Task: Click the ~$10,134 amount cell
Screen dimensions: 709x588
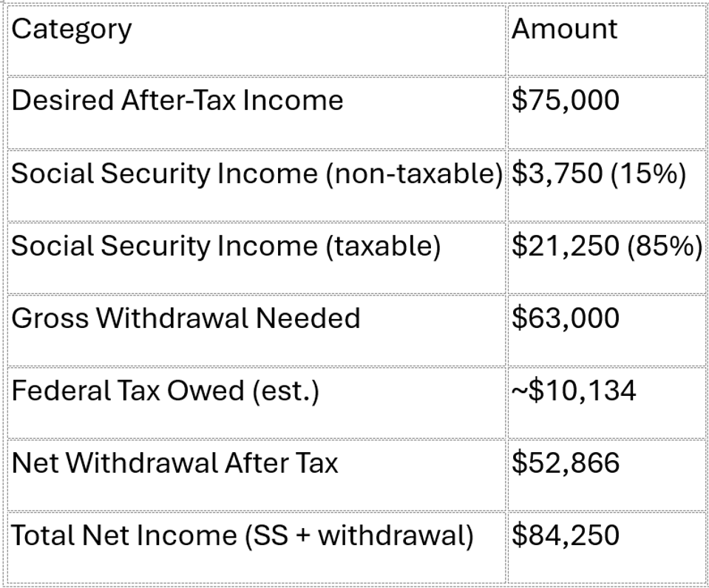Action: tap(573, 391)
